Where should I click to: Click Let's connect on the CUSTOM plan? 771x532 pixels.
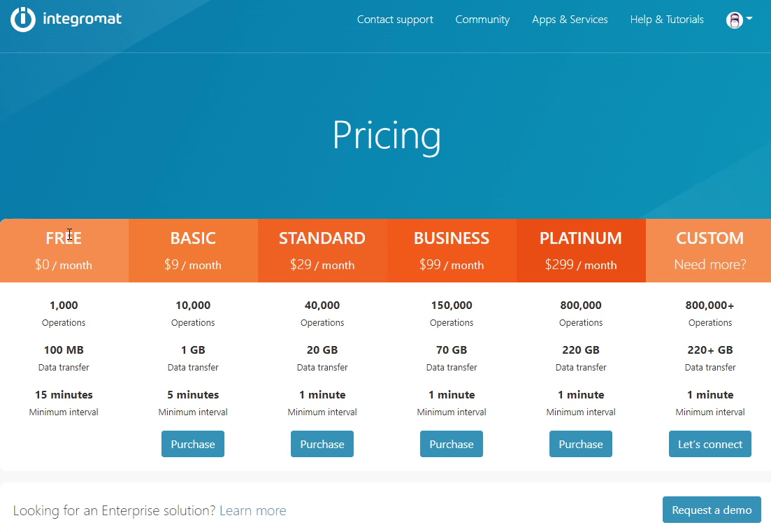click(709, 444)
